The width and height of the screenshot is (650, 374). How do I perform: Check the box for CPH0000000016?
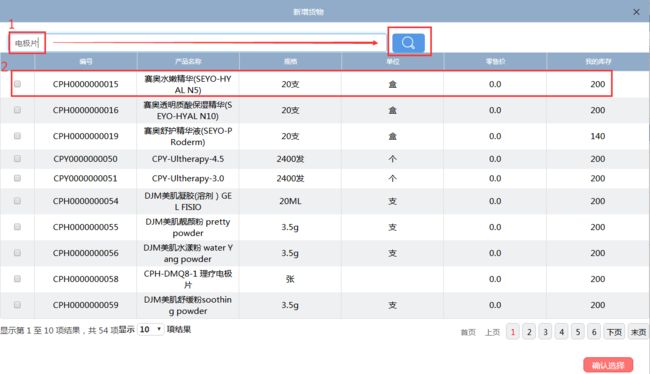click(x=17, y=110)
